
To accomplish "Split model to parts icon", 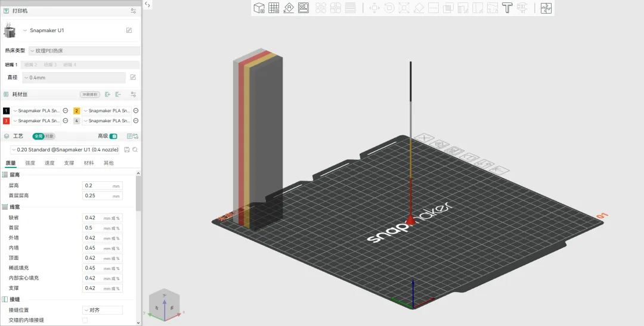I will click(x=336, y=8).
